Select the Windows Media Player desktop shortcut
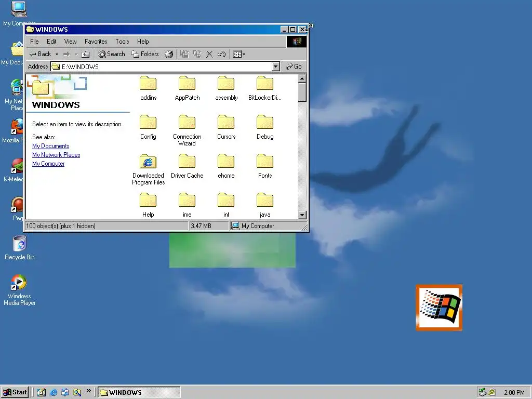 [x=19, y=290]
